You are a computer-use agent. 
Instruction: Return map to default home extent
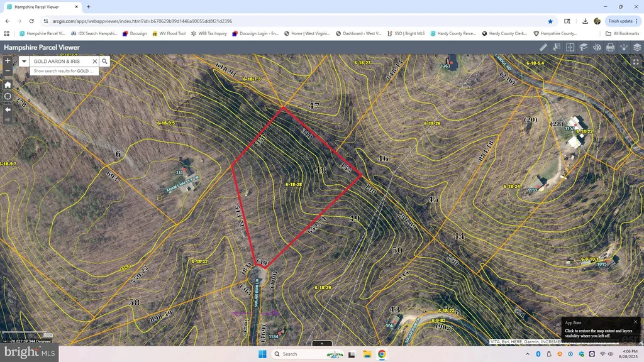8,85
